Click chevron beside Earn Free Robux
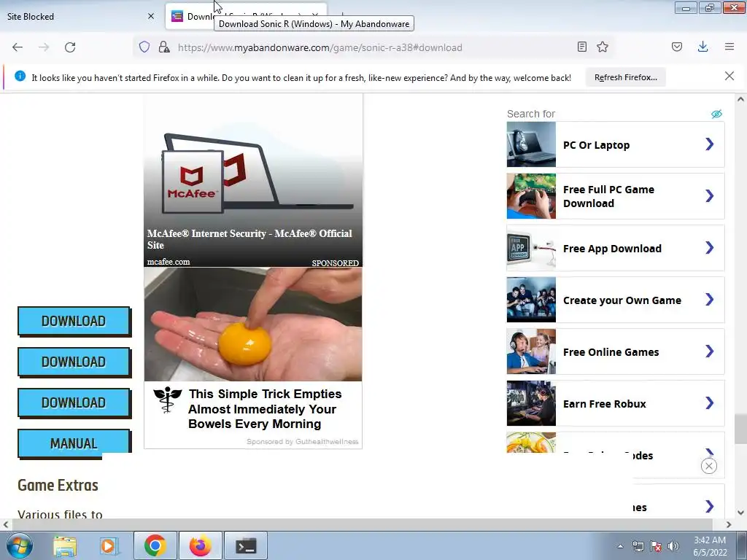Viewport: 747px width, 560px height. pyautogui.click(x=710, y=403)
